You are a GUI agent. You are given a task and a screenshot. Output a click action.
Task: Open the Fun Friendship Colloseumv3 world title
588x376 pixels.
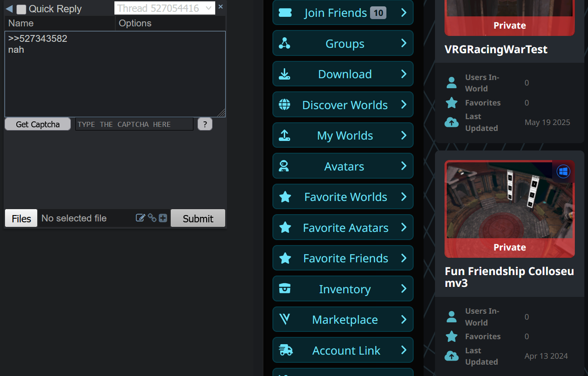tap(509, 277)
